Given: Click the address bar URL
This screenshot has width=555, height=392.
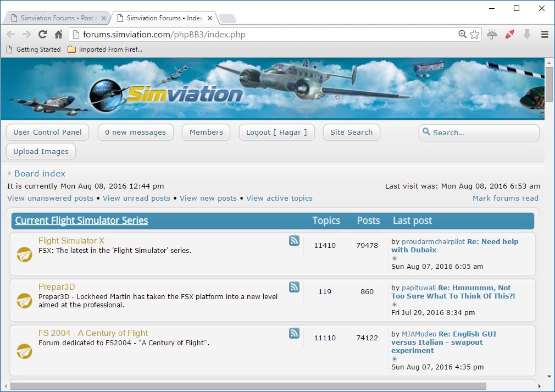Looking at the screenshot, I should coord(164,34).
